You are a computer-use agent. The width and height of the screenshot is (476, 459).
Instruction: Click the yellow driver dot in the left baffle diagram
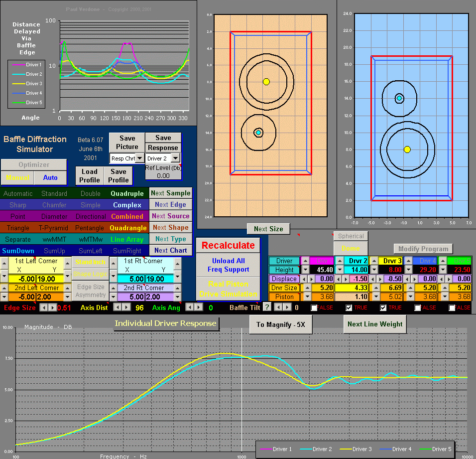(x=266, y=82)
